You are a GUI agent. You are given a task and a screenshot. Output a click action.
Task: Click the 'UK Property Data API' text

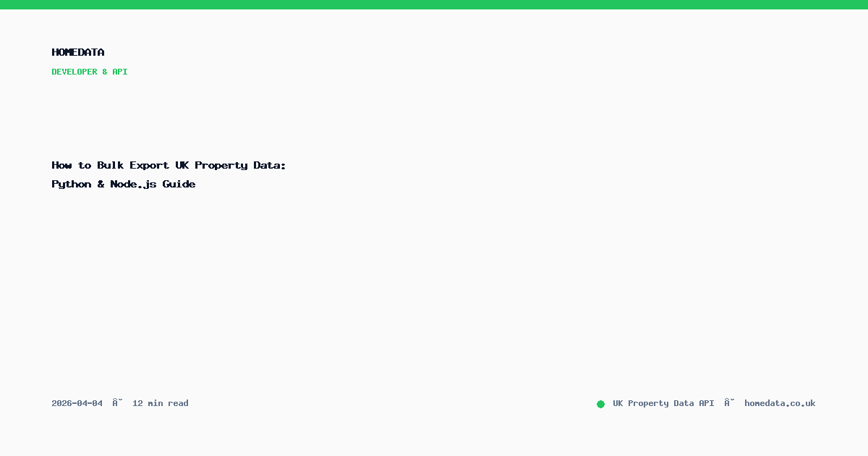pyautogui.click(x=663, y=403)
